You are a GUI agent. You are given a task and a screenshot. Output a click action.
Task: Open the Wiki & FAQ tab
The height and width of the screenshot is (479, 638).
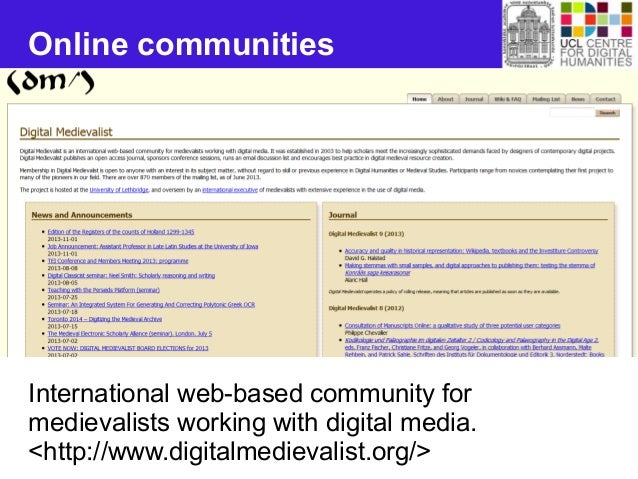[507, 99]
